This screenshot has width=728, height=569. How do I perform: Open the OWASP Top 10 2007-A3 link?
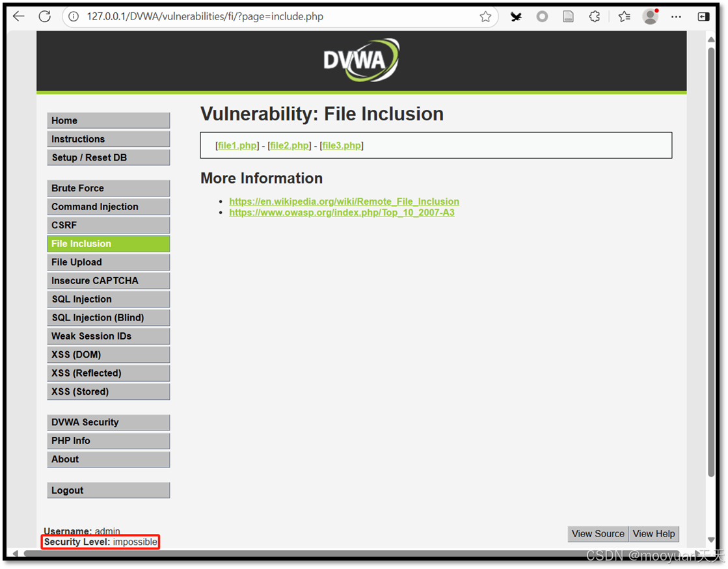(x=342, y=213)
